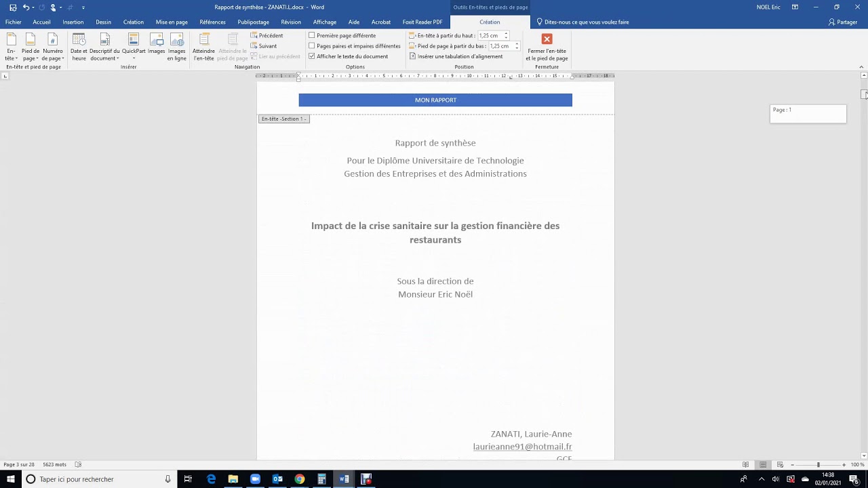868x488 pixels.
Task: Switch to the Mise en page tab
Action: click(x=172, y=22)
